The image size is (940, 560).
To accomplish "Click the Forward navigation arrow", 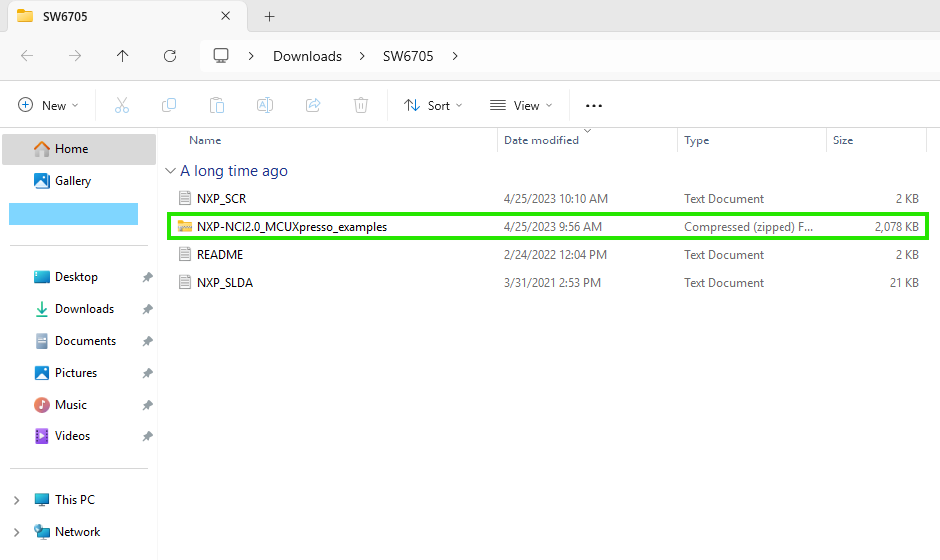I will click(75, 56).
